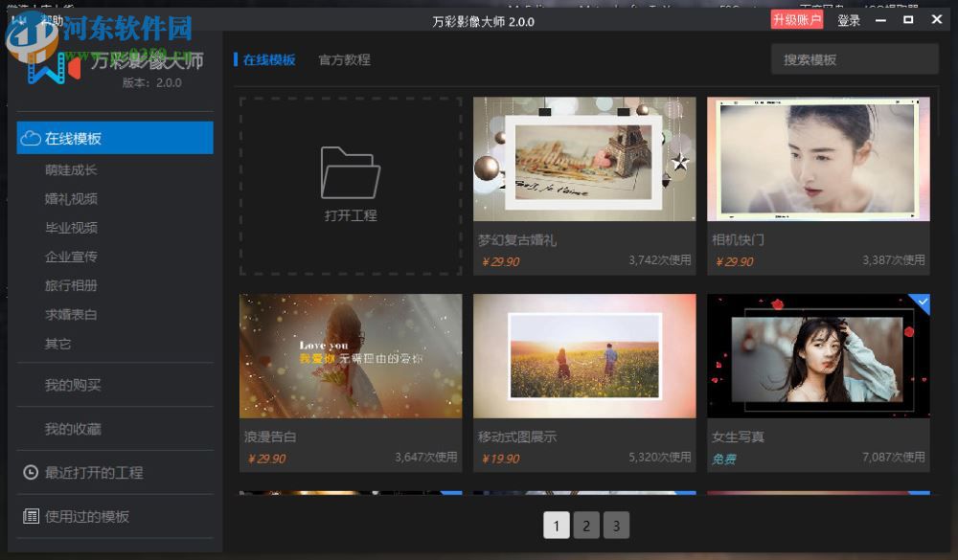Click the 搜索模板 search field

point(855,58)
